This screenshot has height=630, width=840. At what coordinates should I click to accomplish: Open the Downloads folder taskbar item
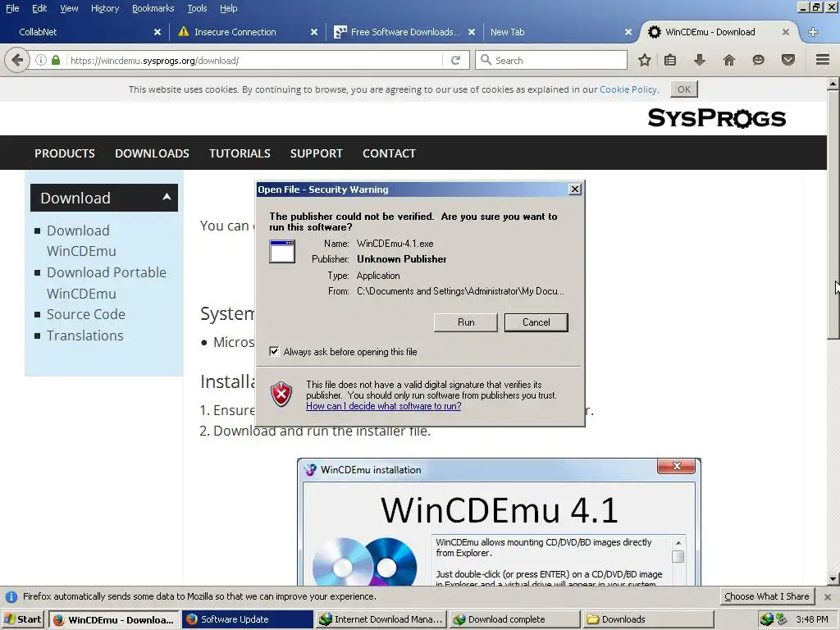pyautogui.click(x=648, y=619)
